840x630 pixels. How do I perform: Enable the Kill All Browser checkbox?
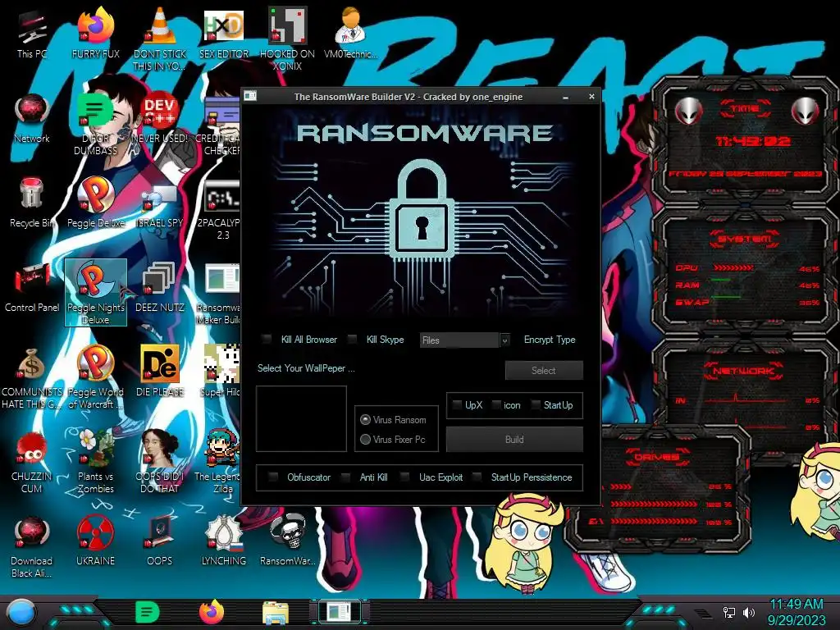pyautogui.click(x=267, y=339)
